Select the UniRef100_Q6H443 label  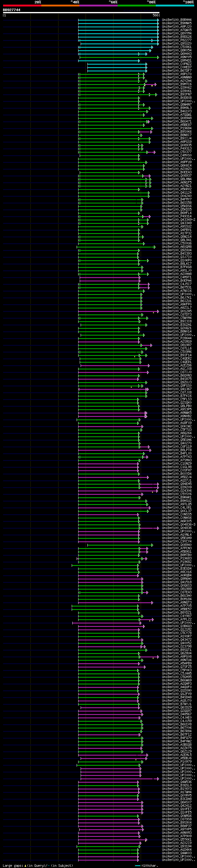click(x=177, y=54)
